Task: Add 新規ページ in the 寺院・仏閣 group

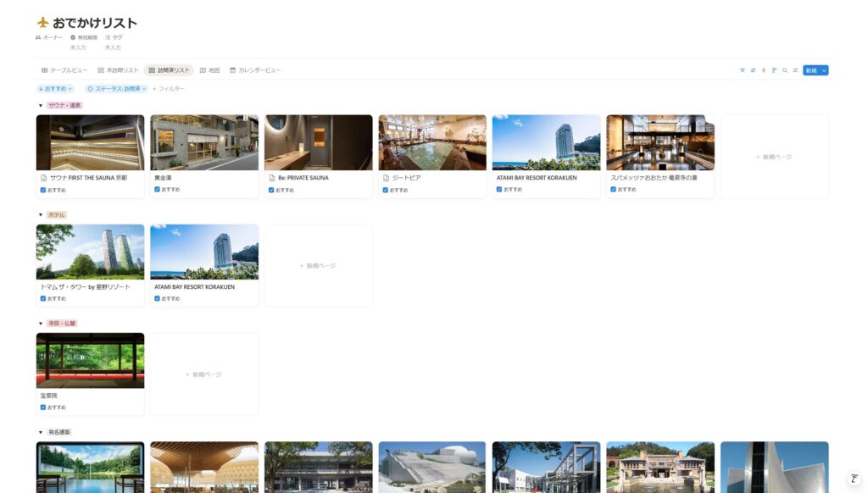Action: [x=203, y=374]
